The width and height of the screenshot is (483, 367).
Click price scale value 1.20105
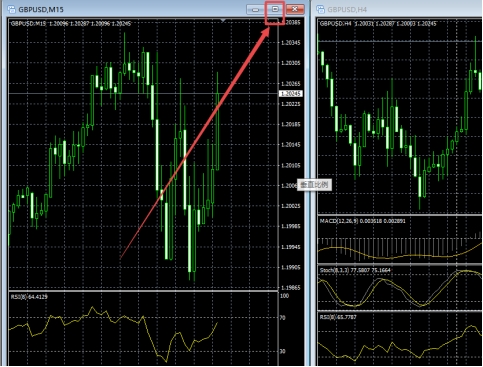291,165
